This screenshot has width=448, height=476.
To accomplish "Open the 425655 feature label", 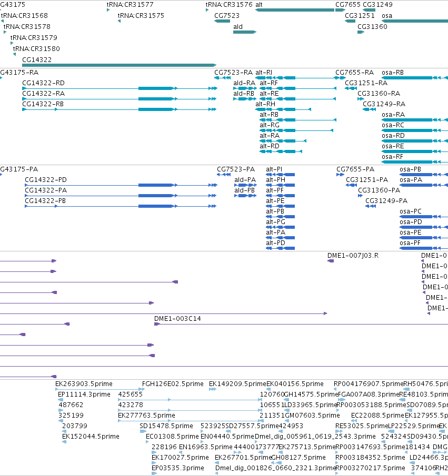I will click(131, 394).
